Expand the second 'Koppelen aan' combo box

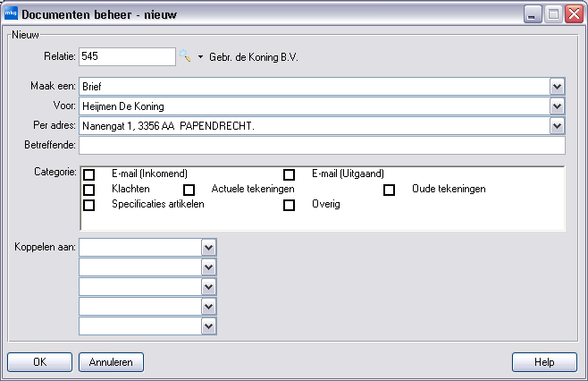208,267
